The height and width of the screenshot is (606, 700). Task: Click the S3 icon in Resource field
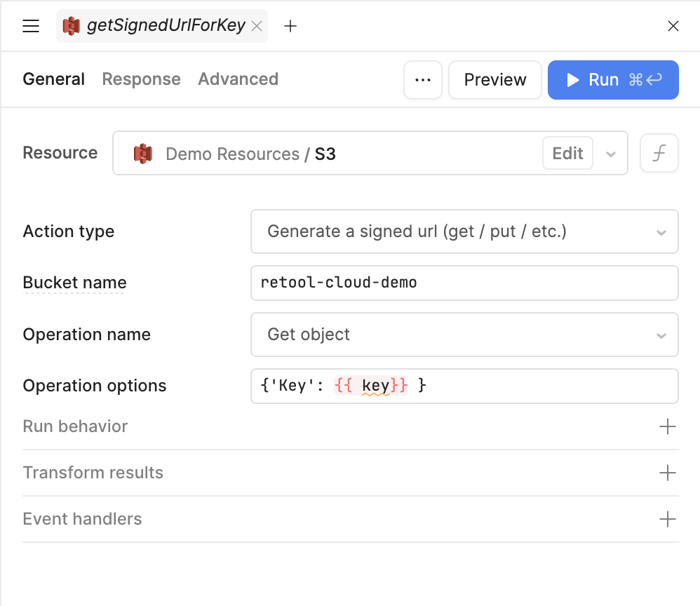click(143, 154)
